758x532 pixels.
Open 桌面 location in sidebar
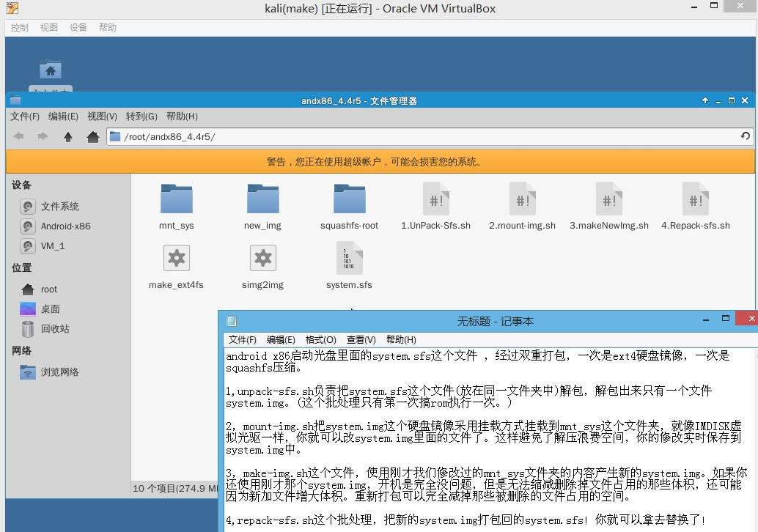[40, 309]
